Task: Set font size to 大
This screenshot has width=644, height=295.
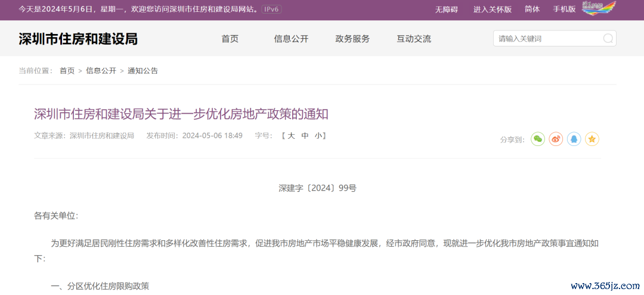Action: pyautogui.click(x=291, y=136)
